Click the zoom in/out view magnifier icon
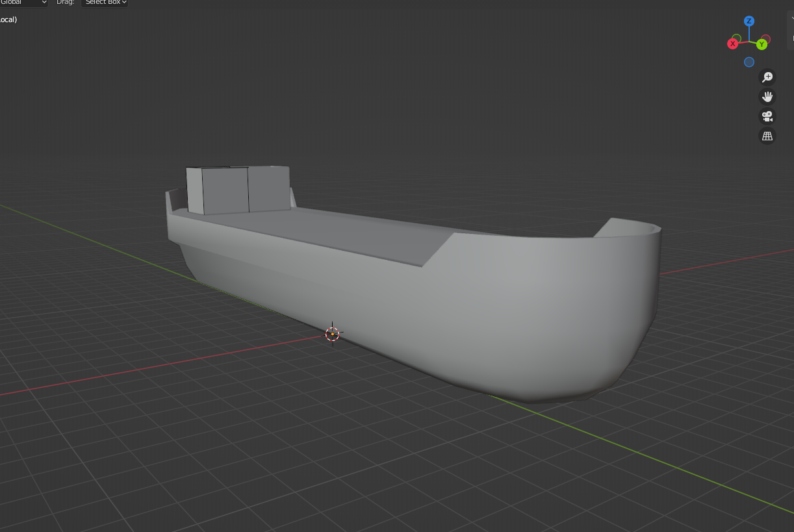 tap(767, 77)
